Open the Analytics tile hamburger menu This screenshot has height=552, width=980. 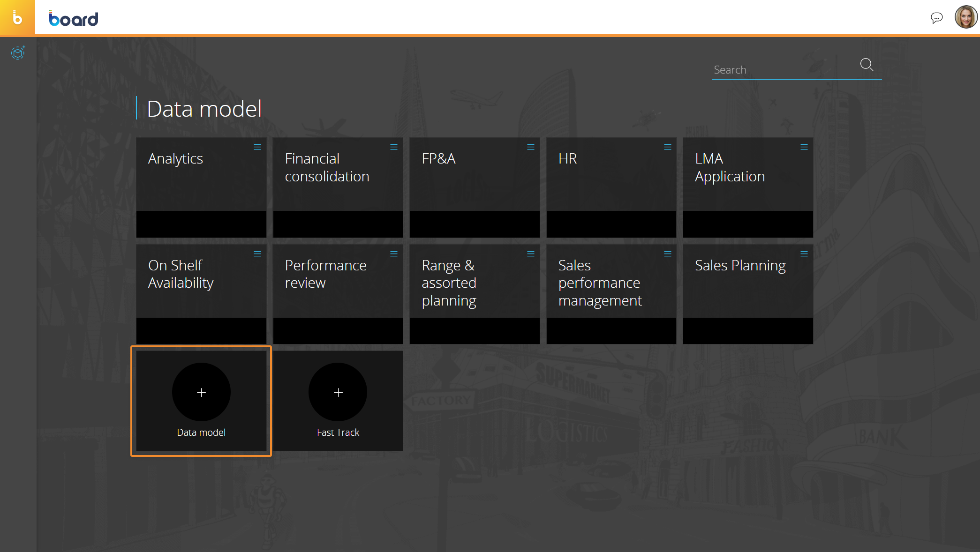pos(257,147)
